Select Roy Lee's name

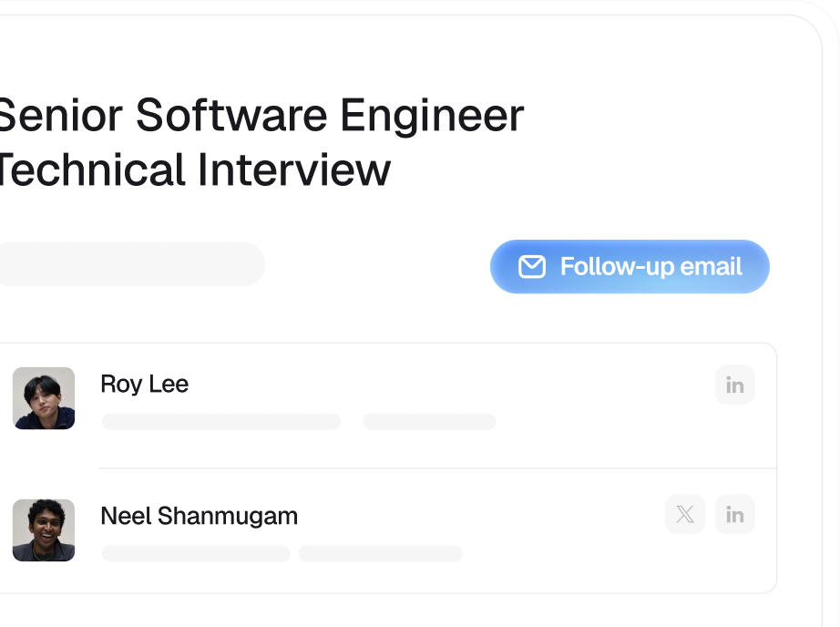[x=145, y=385]
